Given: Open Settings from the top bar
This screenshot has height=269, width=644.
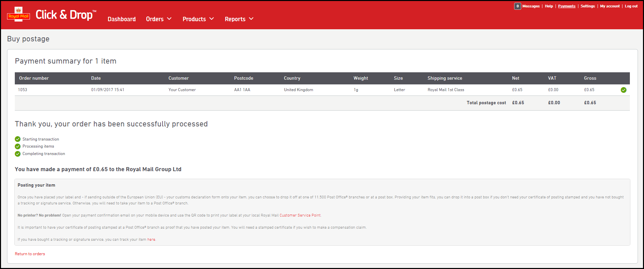Looking at the screenshot, I should pyautogui.click(x=587, y=6).
